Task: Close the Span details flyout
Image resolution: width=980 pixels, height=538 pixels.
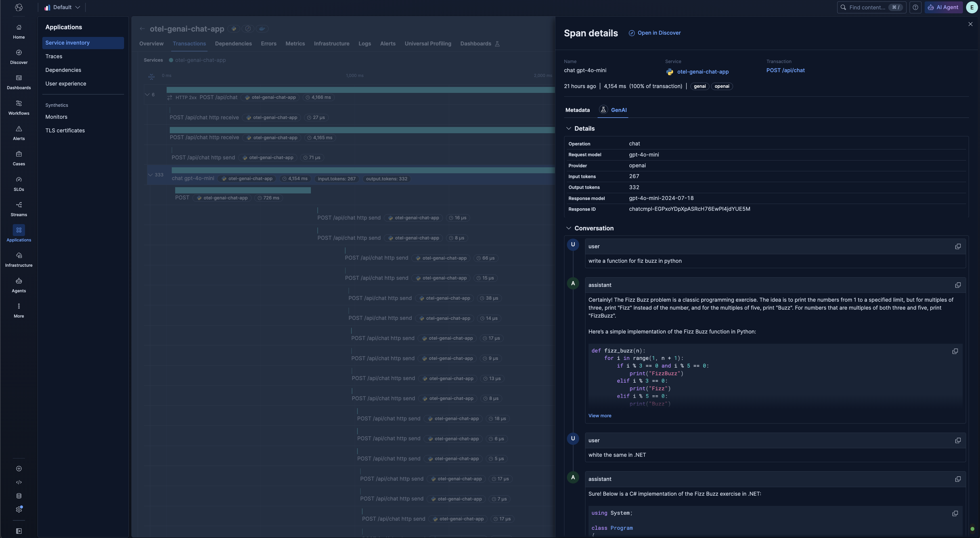Action: 970,24
